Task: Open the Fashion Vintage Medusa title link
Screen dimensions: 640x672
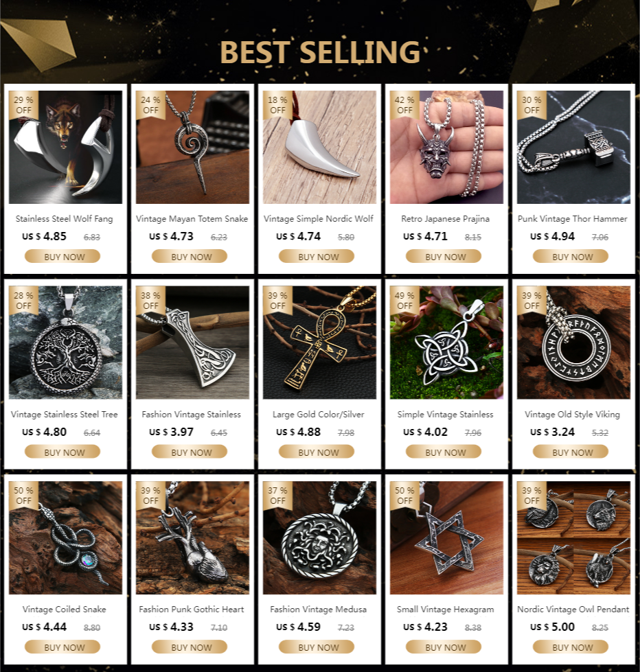Action: point(318,609)
